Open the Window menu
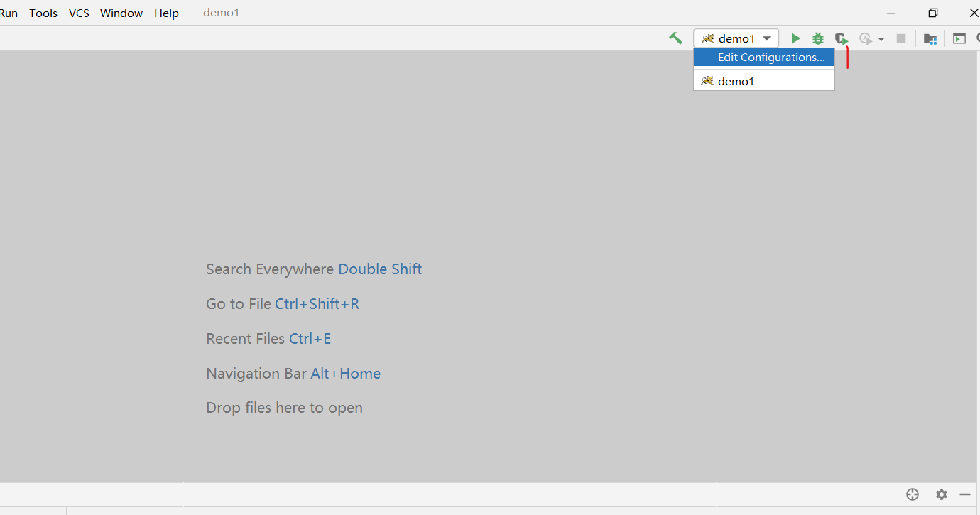The width and height of the screenshot is (980, 515). click(x=121, y=13)
